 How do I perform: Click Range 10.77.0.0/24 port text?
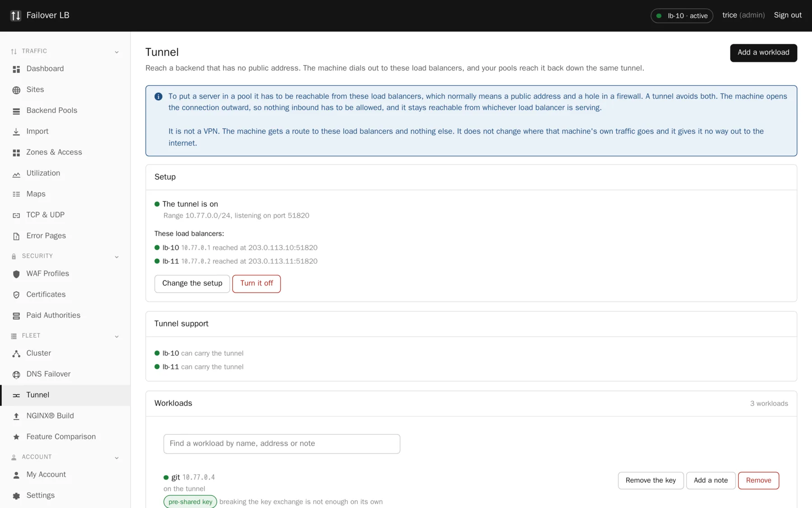tap(236, 216)
